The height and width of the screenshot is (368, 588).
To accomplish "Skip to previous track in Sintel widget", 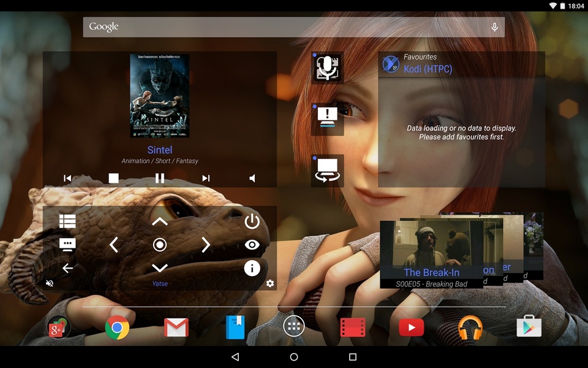I will pos(67,178).
